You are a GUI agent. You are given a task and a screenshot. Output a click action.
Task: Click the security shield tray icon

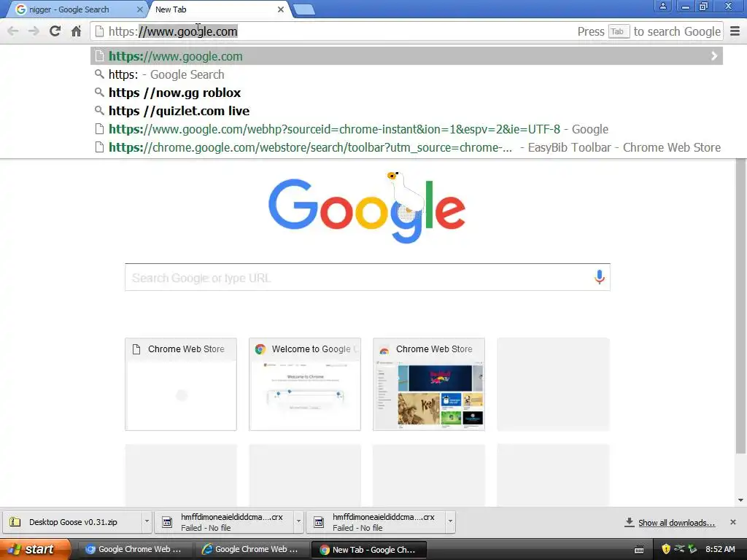click(666, 549)
